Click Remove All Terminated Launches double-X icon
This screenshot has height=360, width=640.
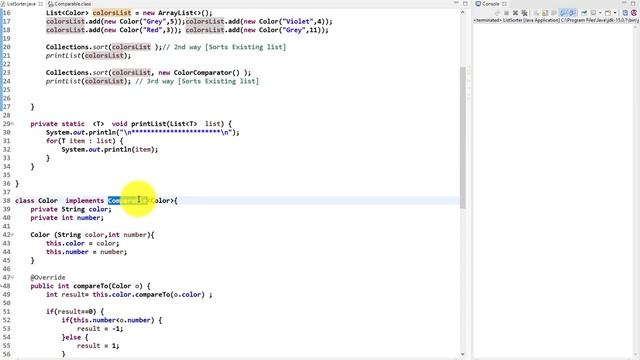[524, 13]
